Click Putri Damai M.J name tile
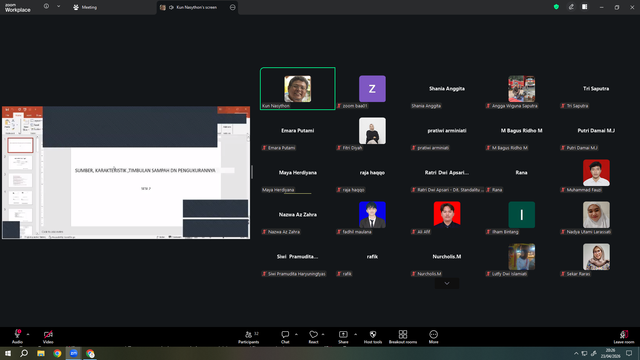 (x=596, y=131)
